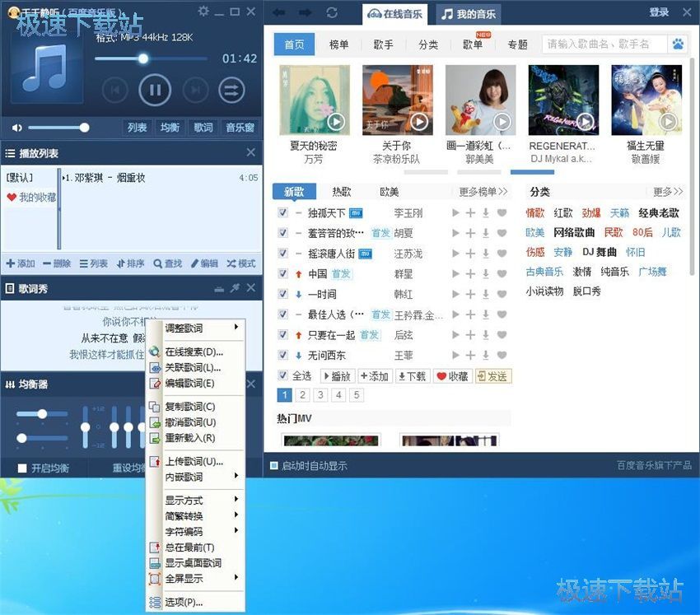The height and width of the screenshot is (615, 700).
Task: Delete the playlist item with 删除
Action: [57, 263]
